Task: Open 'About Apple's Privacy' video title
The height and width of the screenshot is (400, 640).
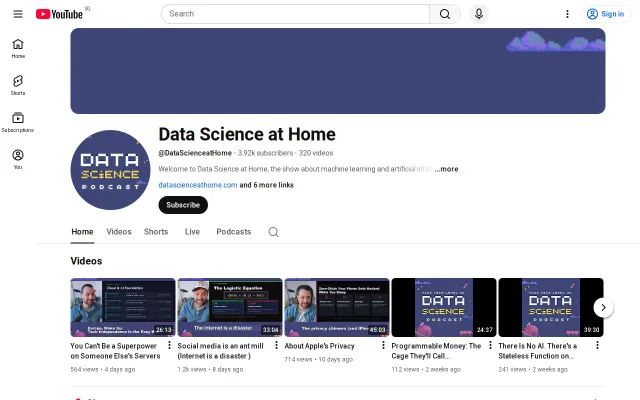Action: click(320, 346)
